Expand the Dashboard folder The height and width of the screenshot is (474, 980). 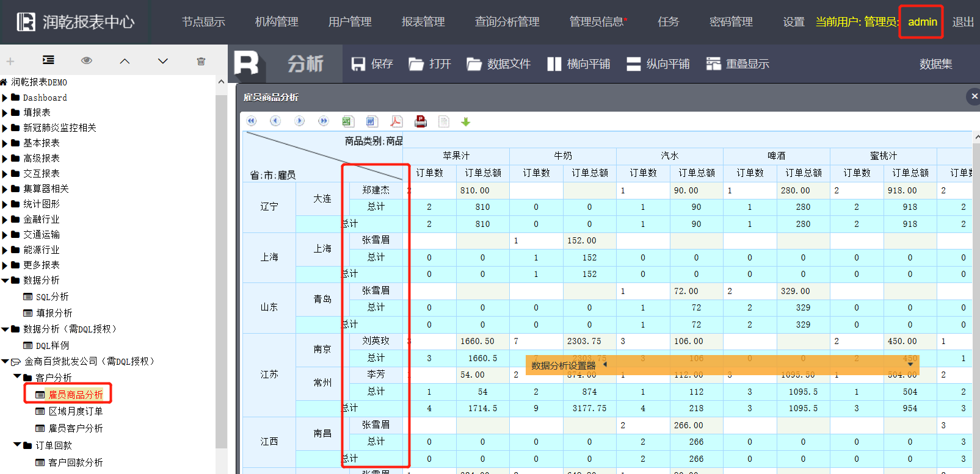[5, 98]
